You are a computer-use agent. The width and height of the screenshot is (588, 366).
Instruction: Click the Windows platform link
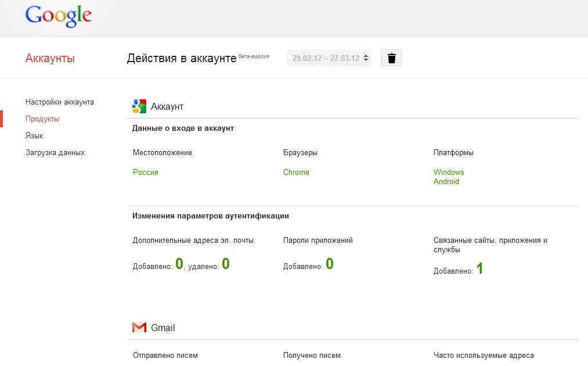pos(449,172)
